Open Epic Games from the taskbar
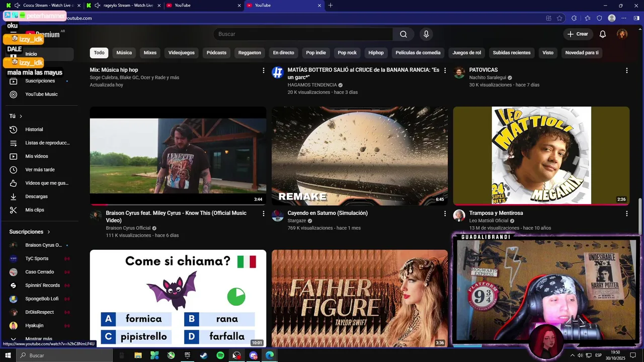644x362 pixels. click(187, 355)
